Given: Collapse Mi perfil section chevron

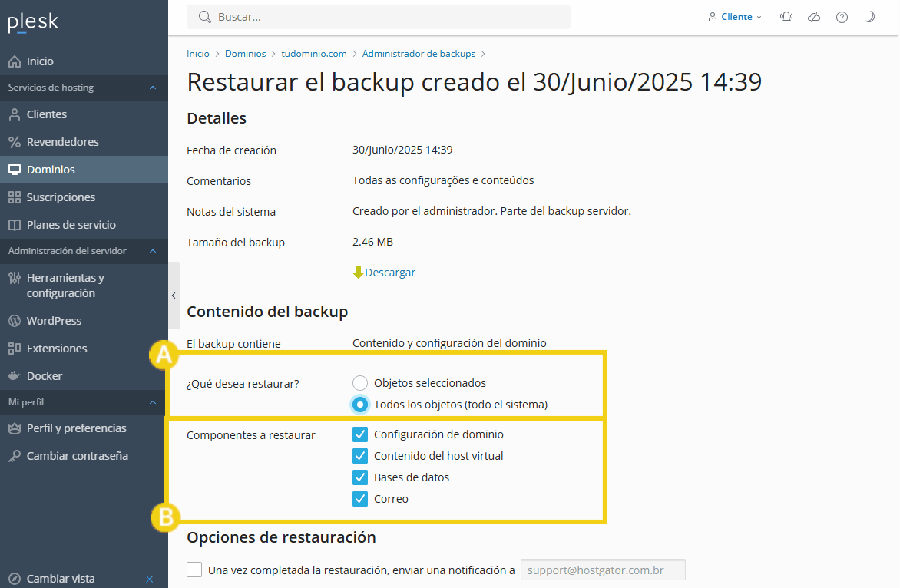Looking at the screenshot, I should point(153,403).
